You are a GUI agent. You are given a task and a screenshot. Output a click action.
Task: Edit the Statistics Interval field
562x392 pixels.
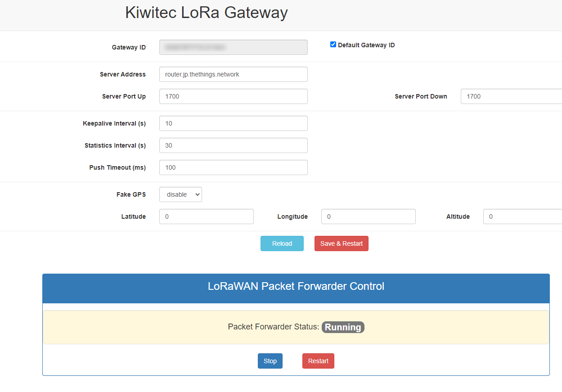[x=234, y=145]
